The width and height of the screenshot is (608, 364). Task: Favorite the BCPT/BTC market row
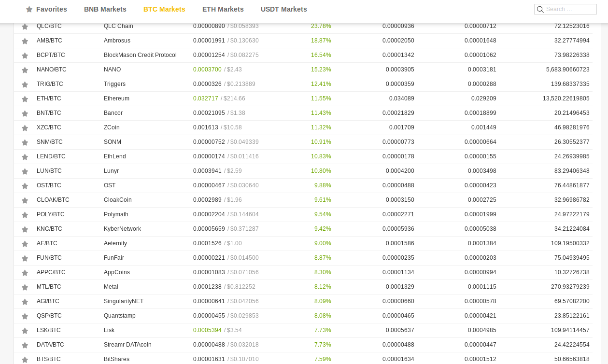pos(25,56)
